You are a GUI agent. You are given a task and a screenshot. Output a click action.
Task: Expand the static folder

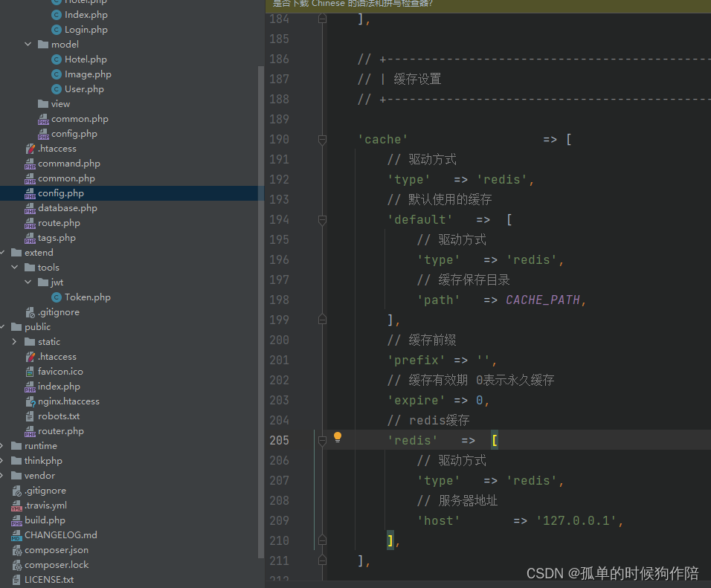[x=15, y=341]
